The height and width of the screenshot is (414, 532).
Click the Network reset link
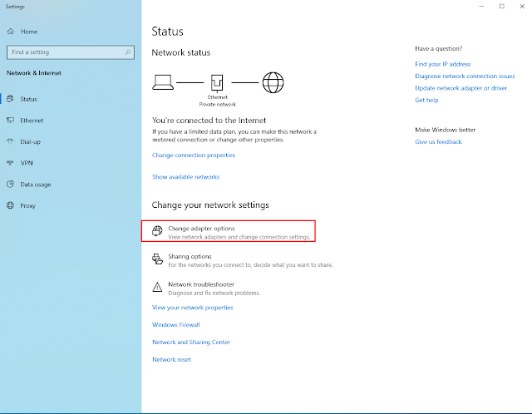point(171,359)
